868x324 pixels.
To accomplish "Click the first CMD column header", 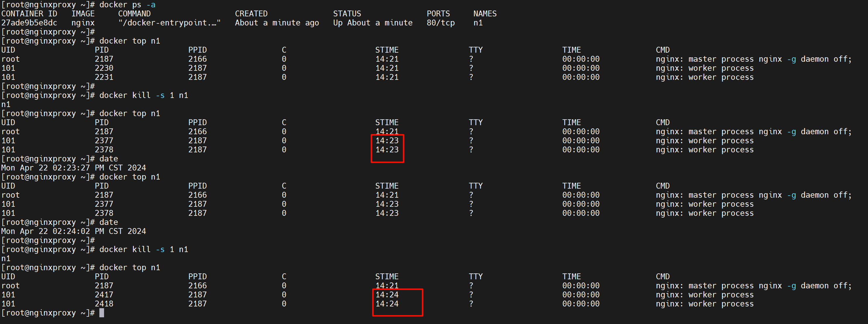I will (x=663, y=50).
